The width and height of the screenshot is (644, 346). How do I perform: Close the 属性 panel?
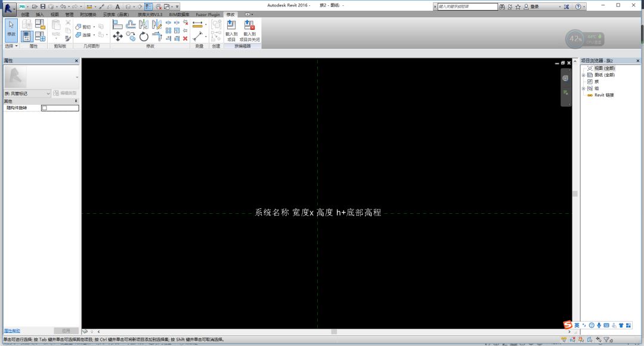pos(76,61)
